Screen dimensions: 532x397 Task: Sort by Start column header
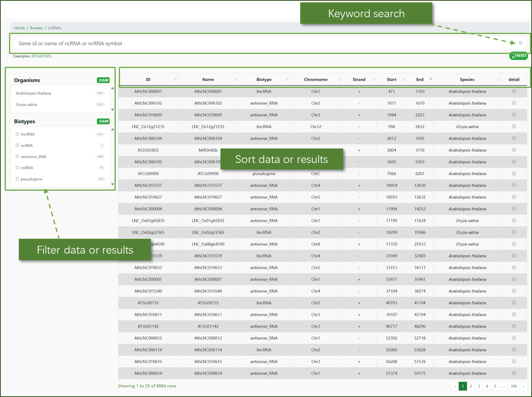(x=391, y=79)
